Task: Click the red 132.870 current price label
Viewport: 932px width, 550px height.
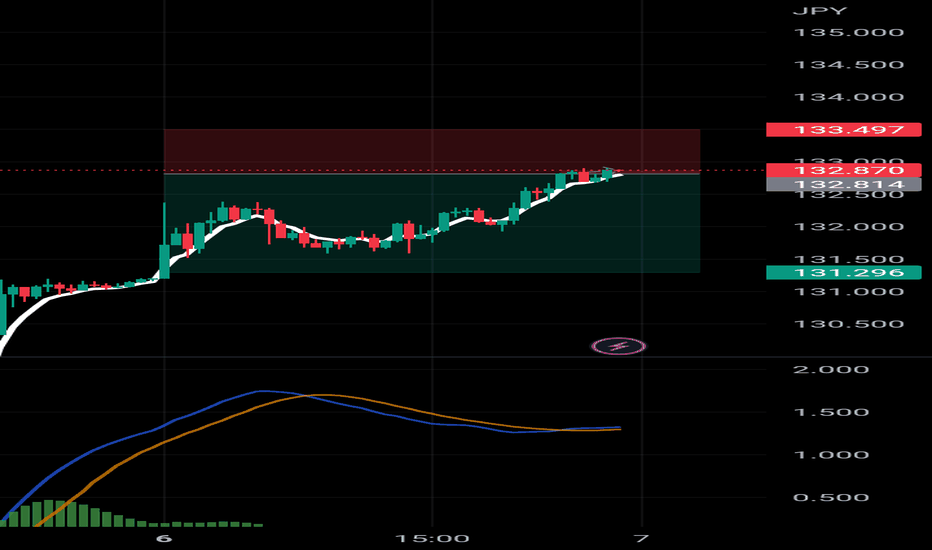Action: [x=843, y=170]
